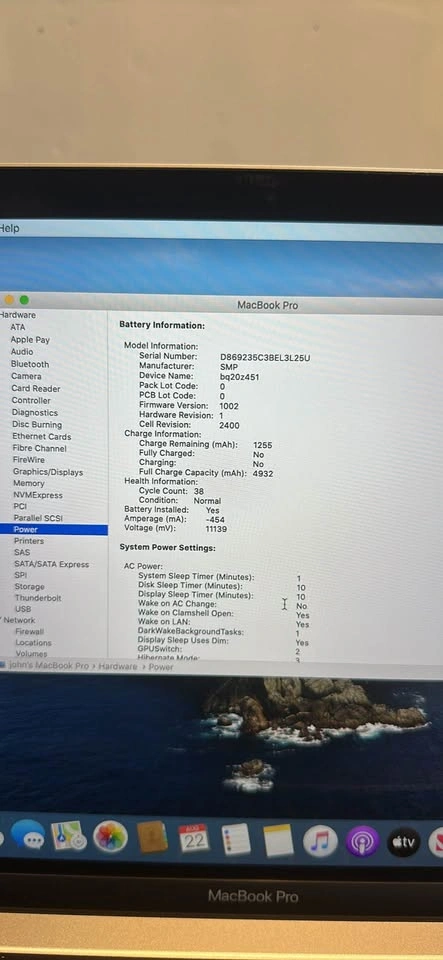Select USB in the sidebar
This screenshot has height=960, width=443.
tap(23, 609)
